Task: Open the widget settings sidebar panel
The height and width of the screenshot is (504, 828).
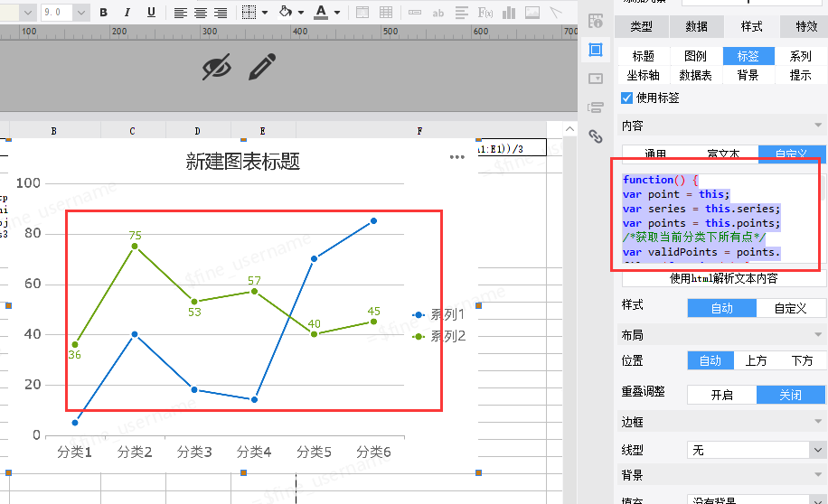Action: (596, 79)
